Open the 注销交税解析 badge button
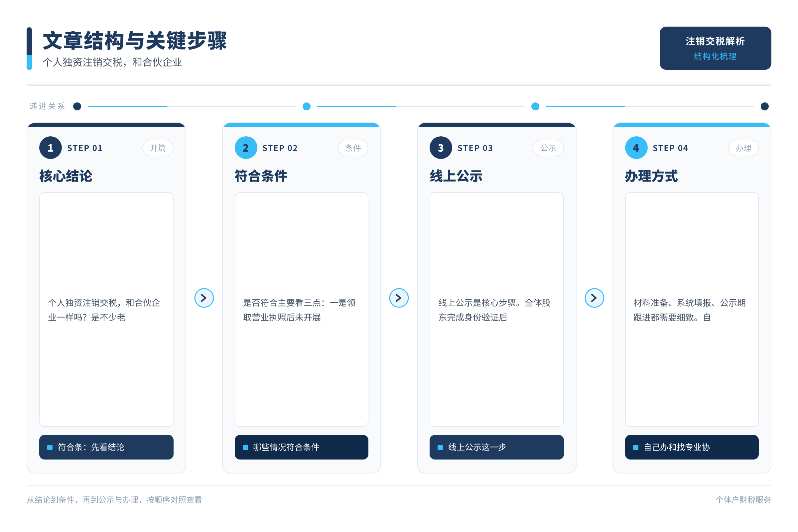 715,48
